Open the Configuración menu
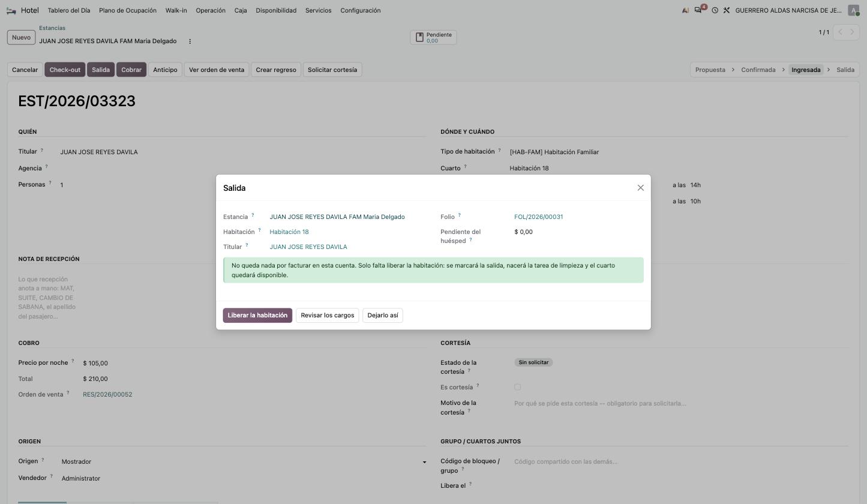 (x=360, y=10)
